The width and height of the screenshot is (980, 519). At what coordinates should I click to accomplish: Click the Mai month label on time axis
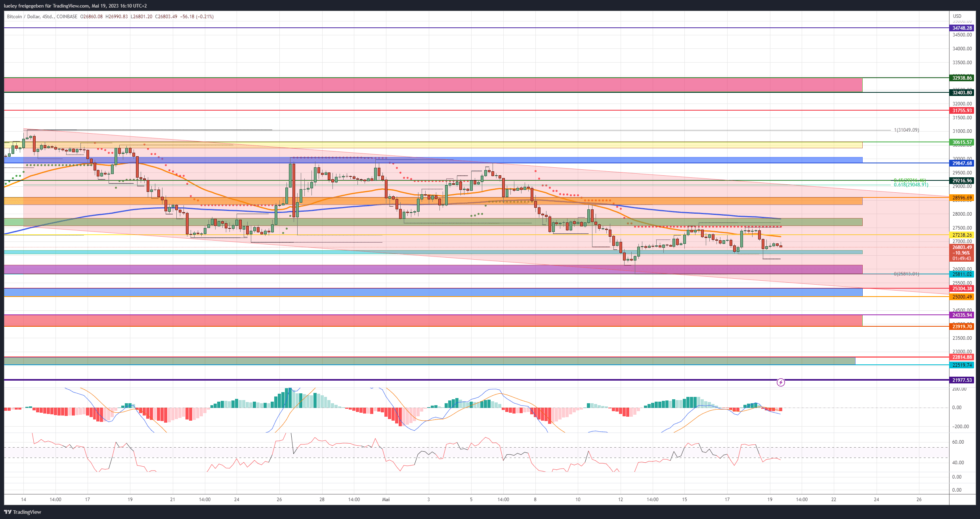[386, 500]
